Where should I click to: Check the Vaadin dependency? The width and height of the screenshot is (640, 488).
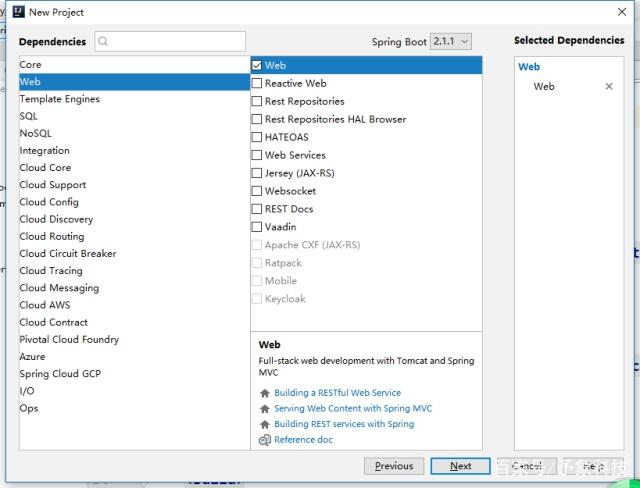pos(257,227)
